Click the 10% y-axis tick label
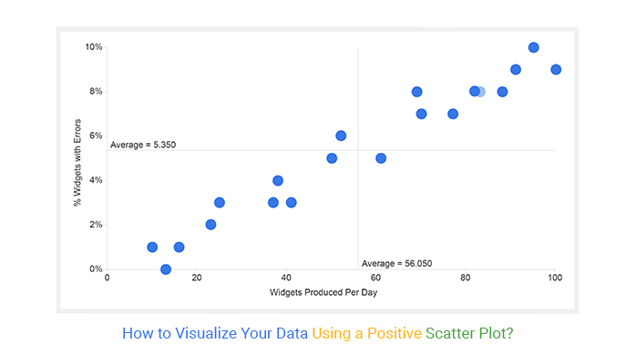 tap(94, 47)
